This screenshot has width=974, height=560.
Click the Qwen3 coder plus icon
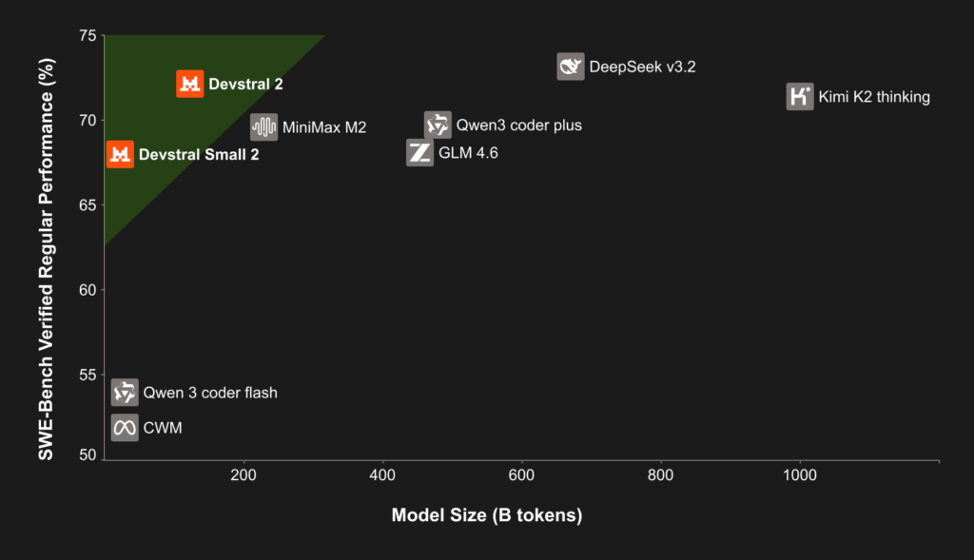[438, 125]
